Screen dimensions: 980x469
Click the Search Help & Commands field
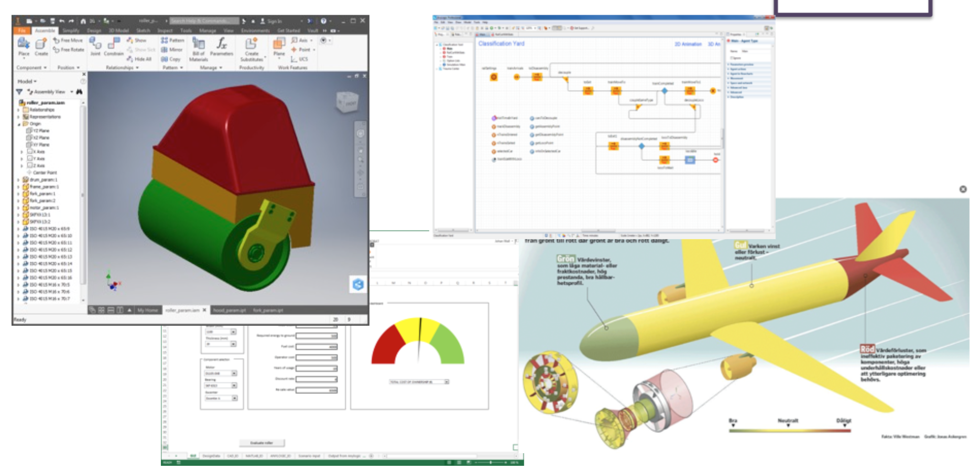pyautogui.click(x=204, y=21)
